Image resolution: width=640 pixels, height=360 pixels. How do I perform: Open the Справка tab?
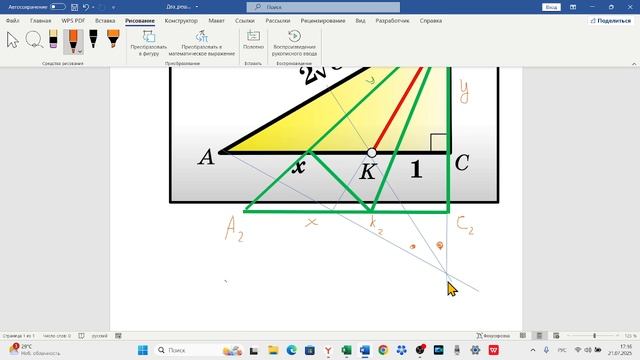431,20
